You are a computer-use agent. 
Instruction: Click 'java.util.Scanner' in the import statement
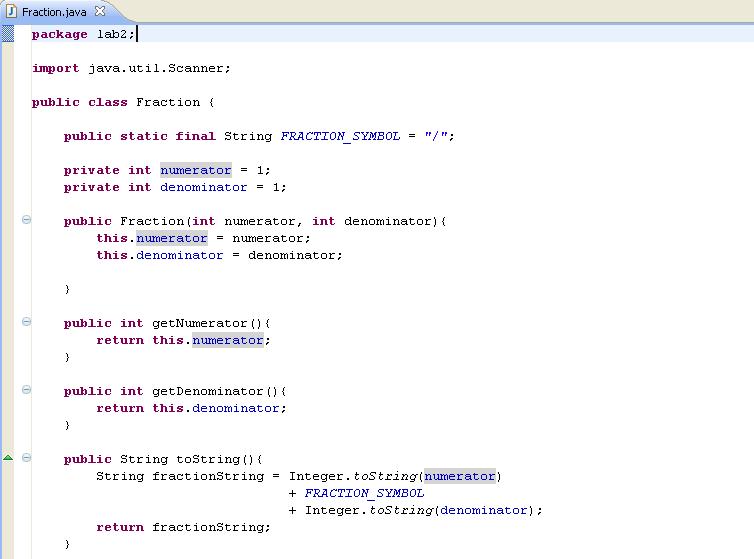156,68
